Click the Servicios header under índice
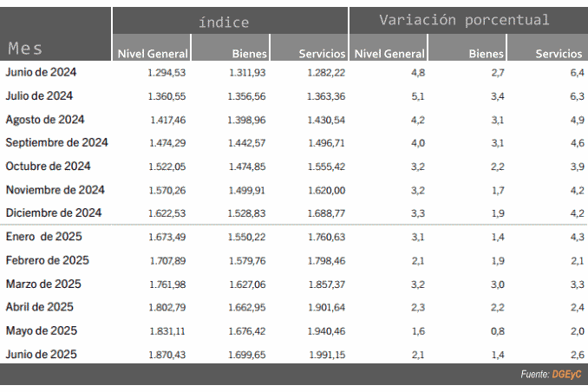 pyautogui.click(x=322, y=54)
